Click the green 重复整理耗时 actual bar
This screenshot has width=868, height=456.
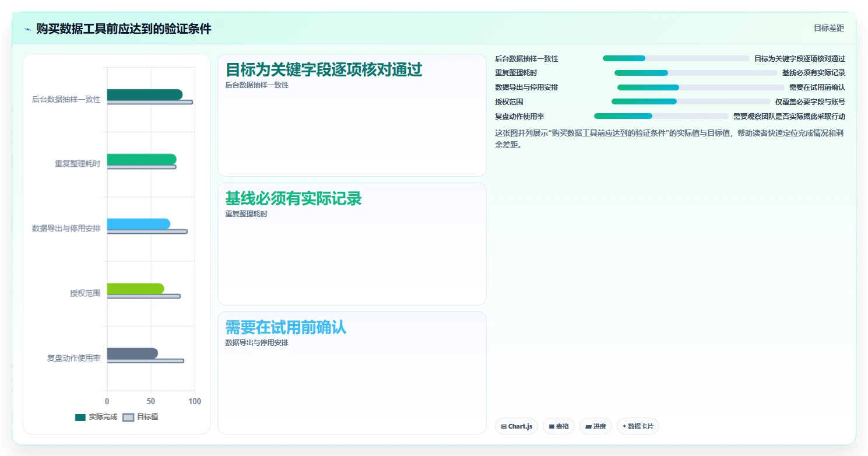tap(142, 159)
